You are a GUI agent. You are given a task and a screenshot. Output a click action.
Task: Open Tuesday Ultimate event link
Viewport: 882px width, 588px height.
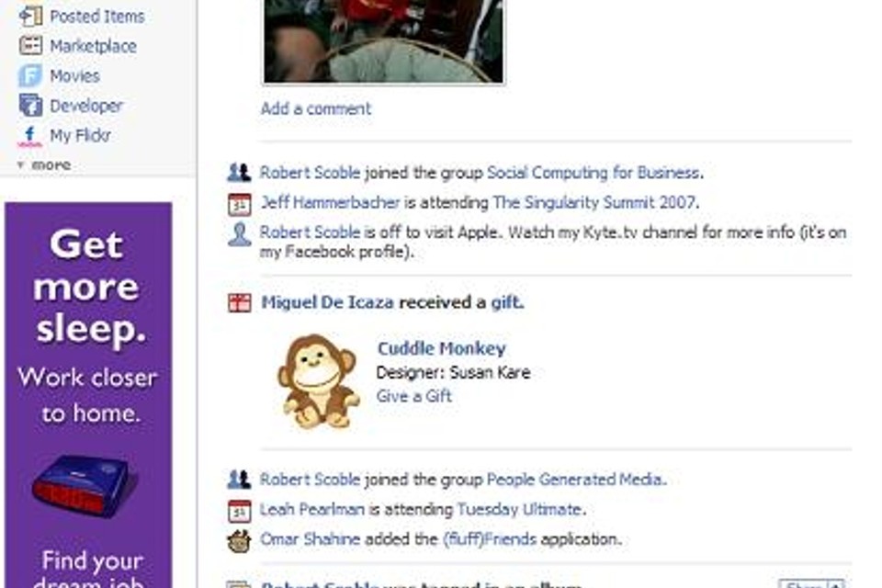pos(519,510)
